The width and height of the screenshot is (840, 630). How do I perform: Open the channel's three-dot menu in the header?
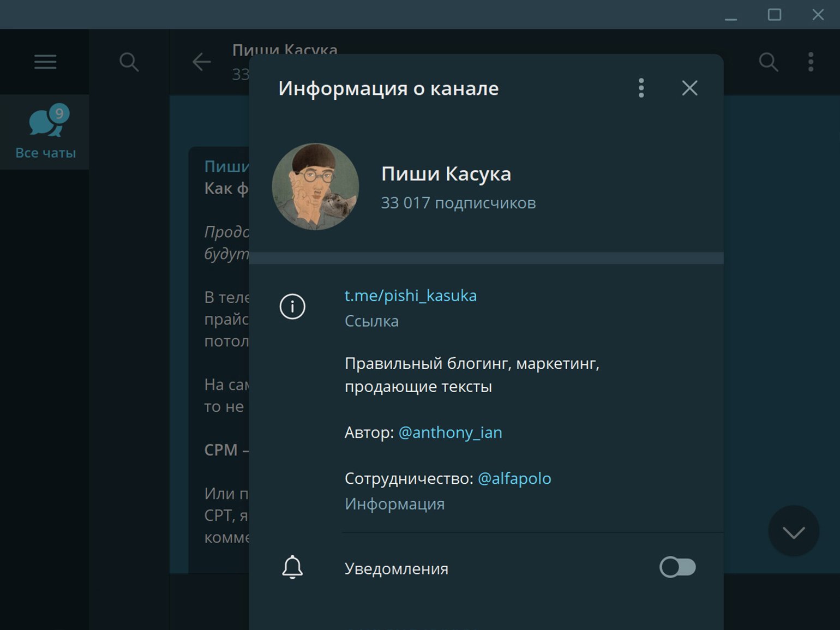(x=811, y=62)
